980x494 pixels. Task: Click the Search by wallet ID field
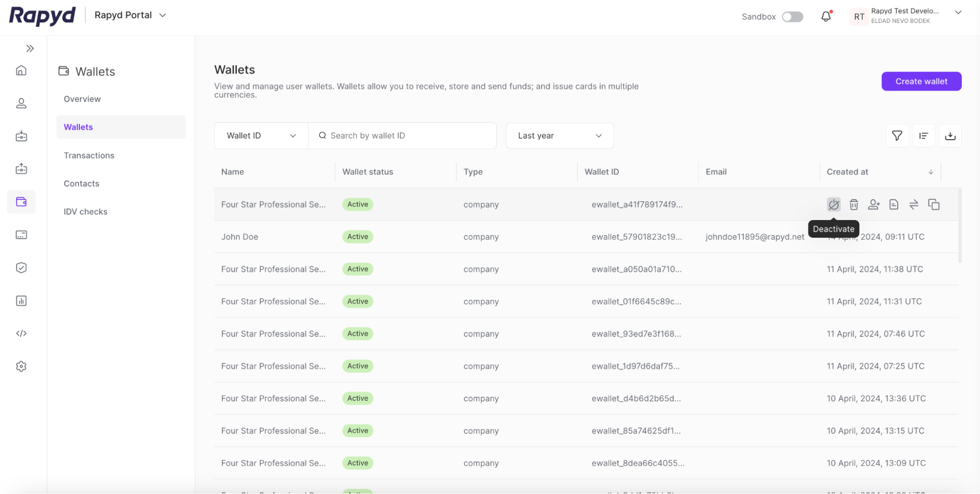[x=407, y=136]
